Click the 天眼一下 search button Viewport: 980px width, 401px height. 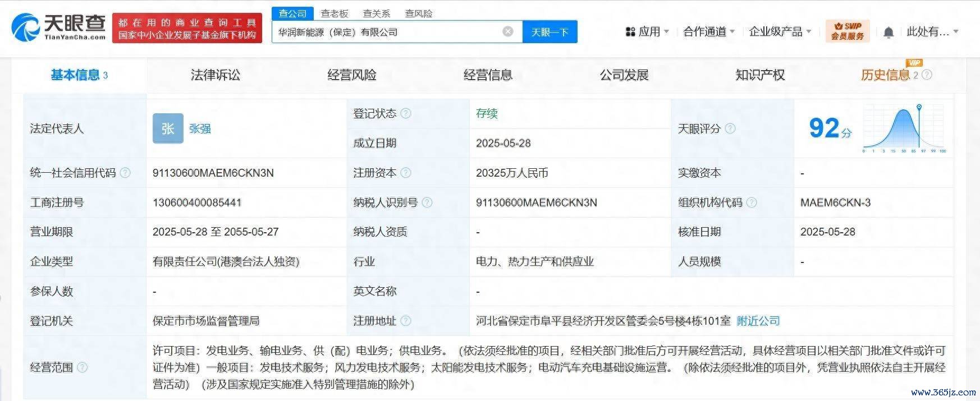[550, 32]
